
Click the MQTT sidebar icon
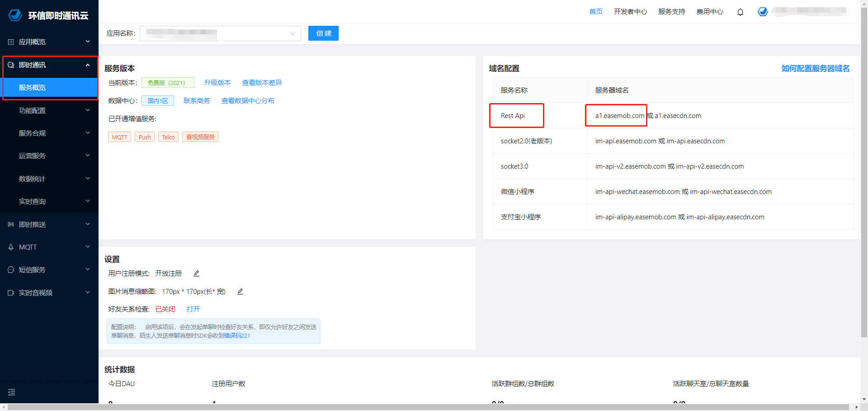click(11, 247)
